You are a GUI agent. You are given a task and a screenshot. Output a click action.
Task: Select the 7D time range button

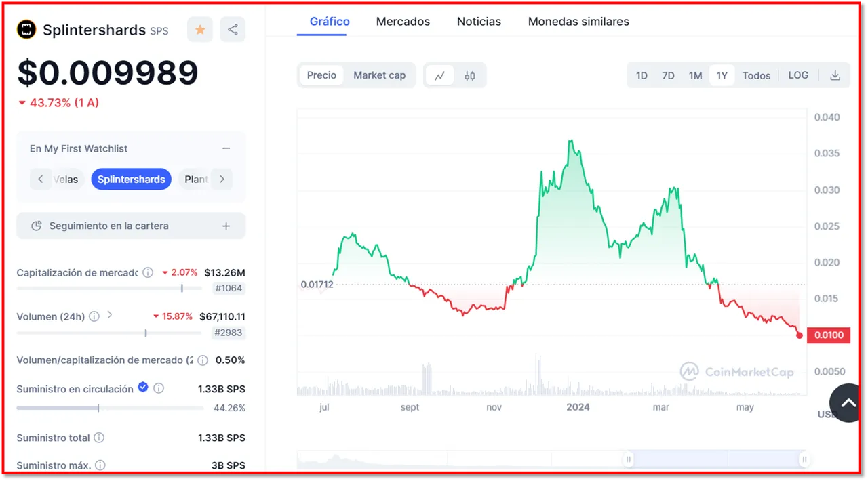668,76
